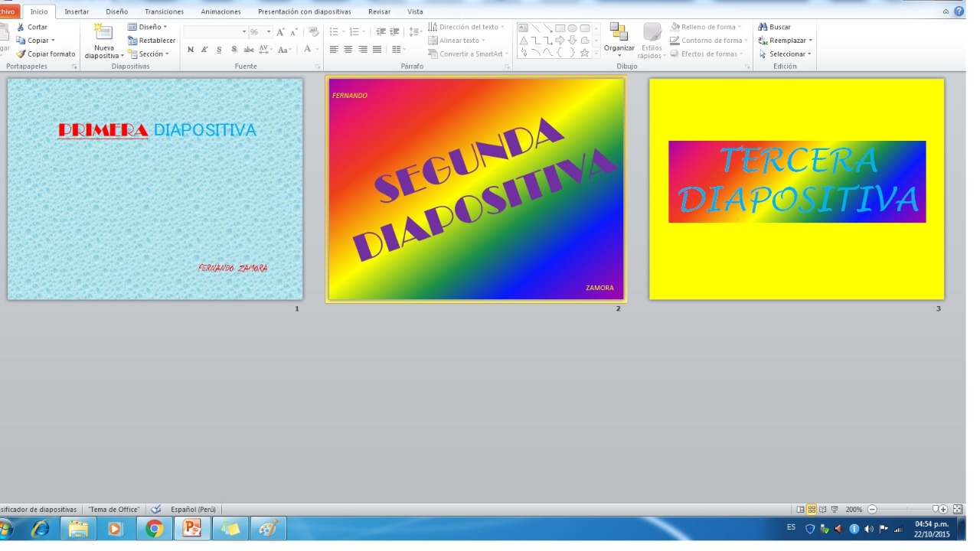Open the Seleccionar dropdown
The width and height of the screenshot is (980, 551).
click(x=786, y=54)
